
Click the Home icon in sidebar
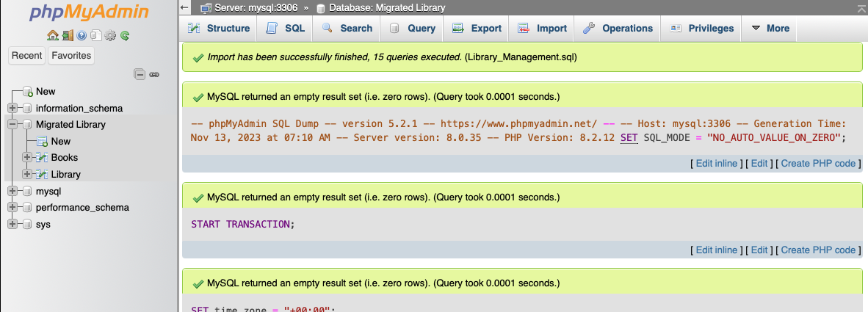(52, 35)
